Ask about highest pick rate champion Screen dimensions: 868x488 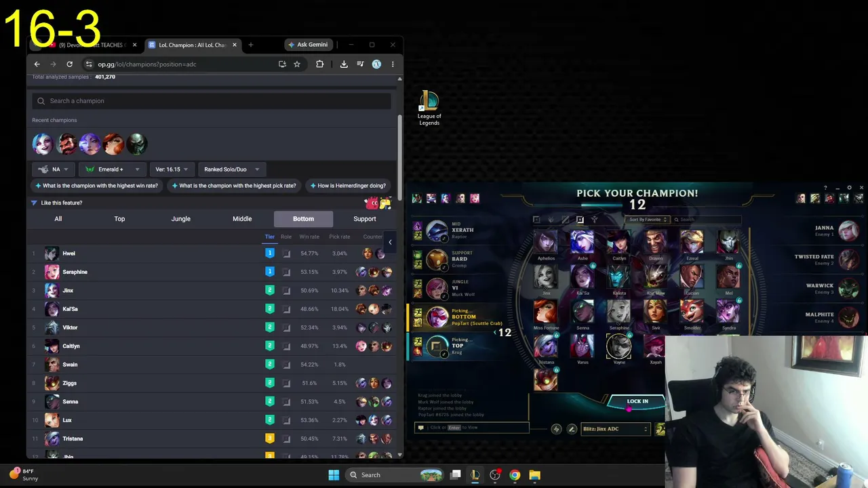[x=234, y=186]
